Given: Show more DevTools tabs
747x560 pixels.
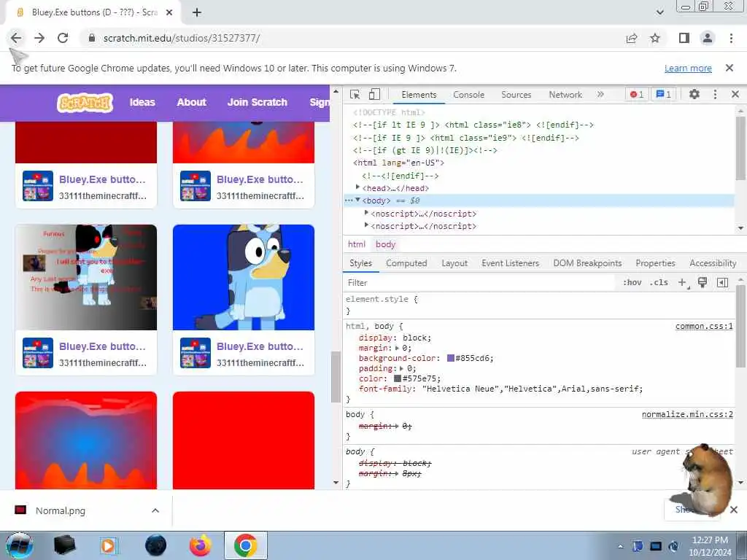Looking at the screenshot, I should 601,94.
